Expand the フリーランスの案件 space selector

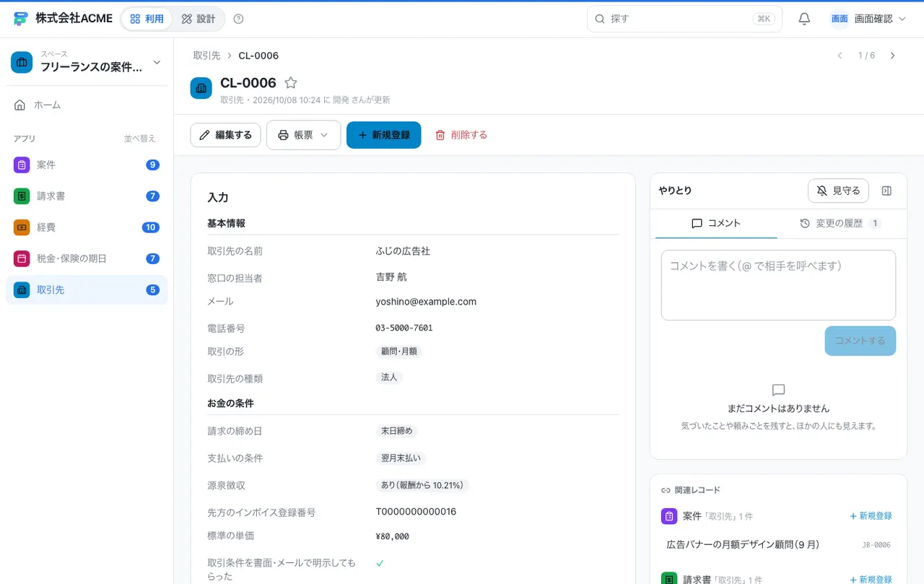pos(87,62)
